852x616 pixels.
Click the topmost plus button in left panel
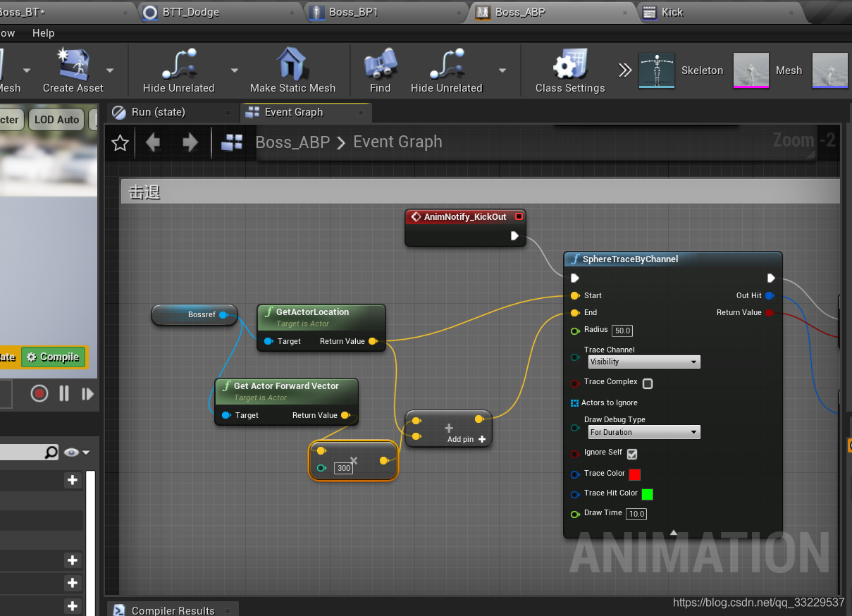click(x=73, y=480)
